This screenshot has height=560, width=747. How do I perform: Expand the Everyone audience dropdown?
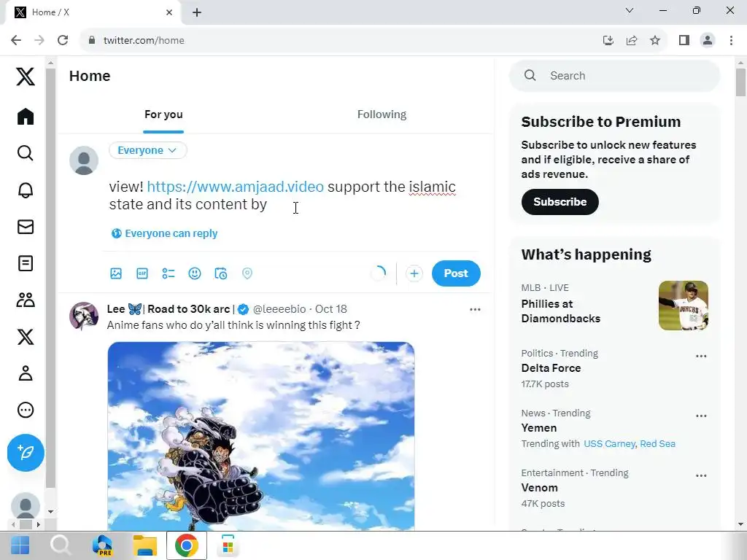point(147,150)
